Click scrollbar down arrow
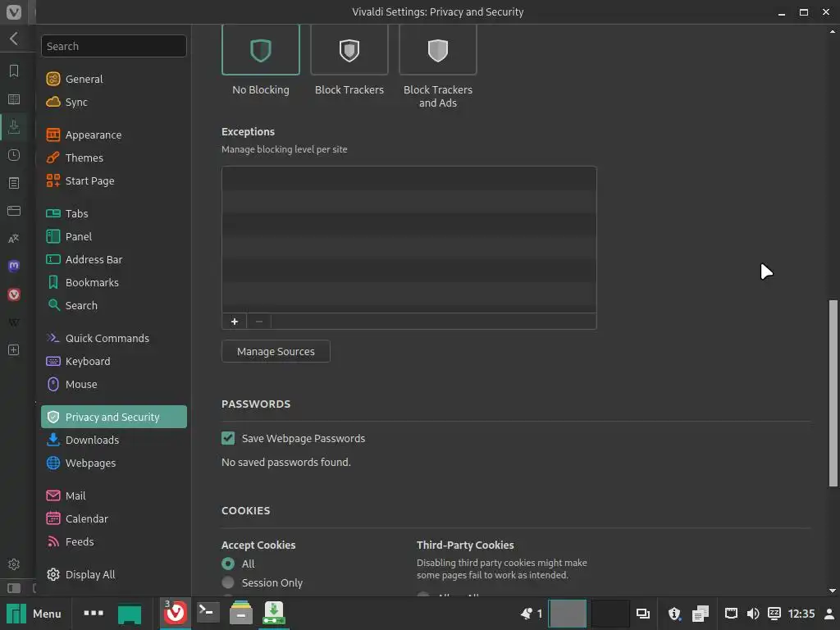This screenshot has width=840, height=630. tap(833, 591)
